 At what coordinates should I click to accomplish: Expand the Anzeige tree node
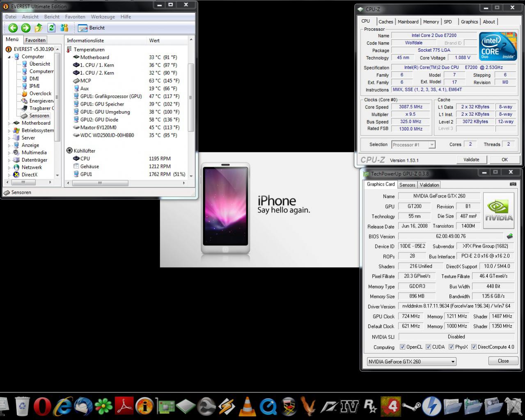click(x=9, y=145)
